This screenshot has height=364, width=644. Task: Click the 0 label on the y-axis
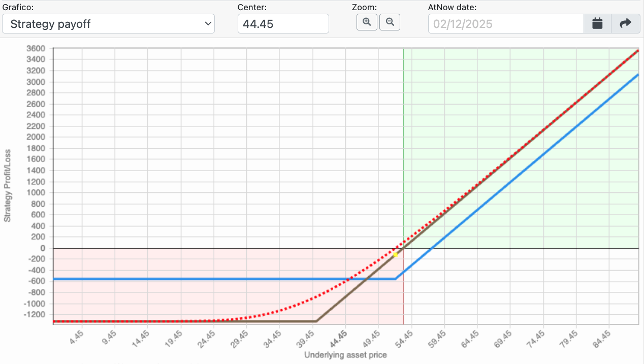43,248
